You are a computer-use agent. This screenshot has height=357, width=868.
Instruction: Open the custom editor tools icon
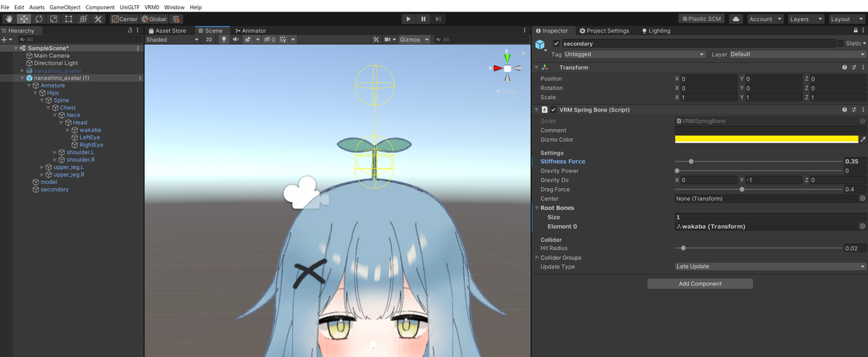click(98, 19)
